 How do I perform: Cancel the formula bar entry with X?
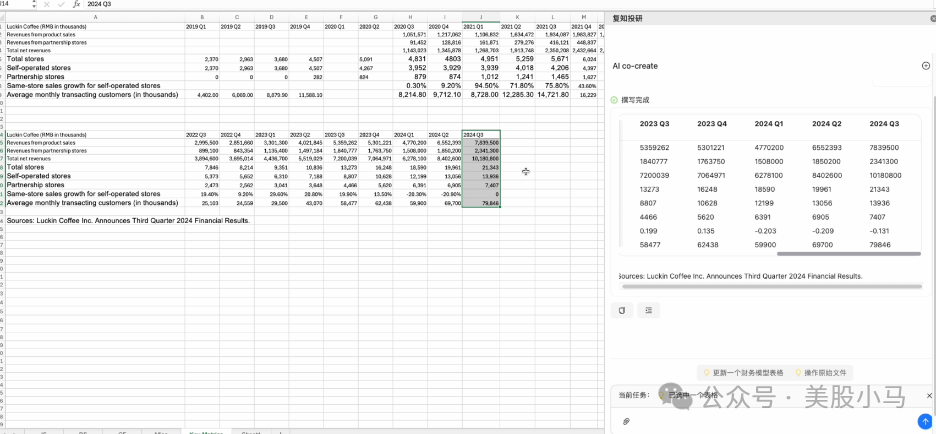tap(47, 4)
